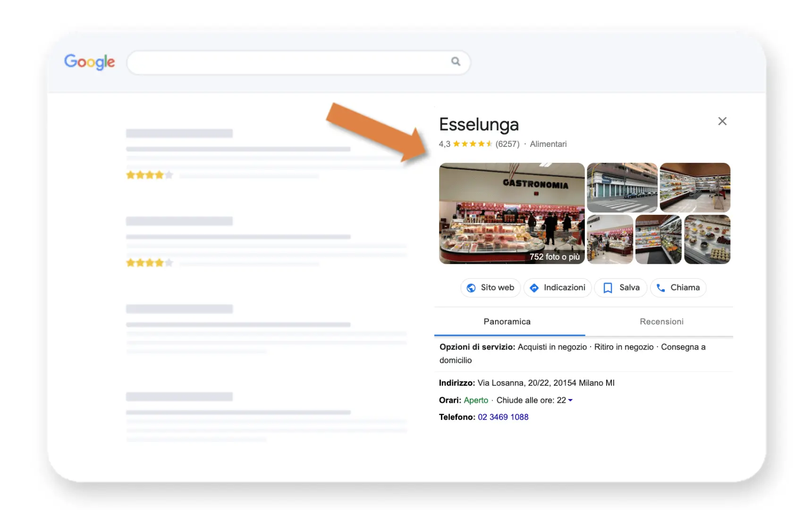Viewport: 812px width, 510px height.
Task: Click the Esselunga title
Action: pyautogui.click(x=479, y=125)
